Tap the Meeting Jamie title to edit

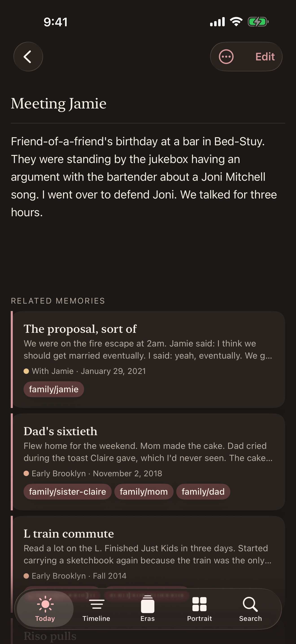[x=58, y=103]
